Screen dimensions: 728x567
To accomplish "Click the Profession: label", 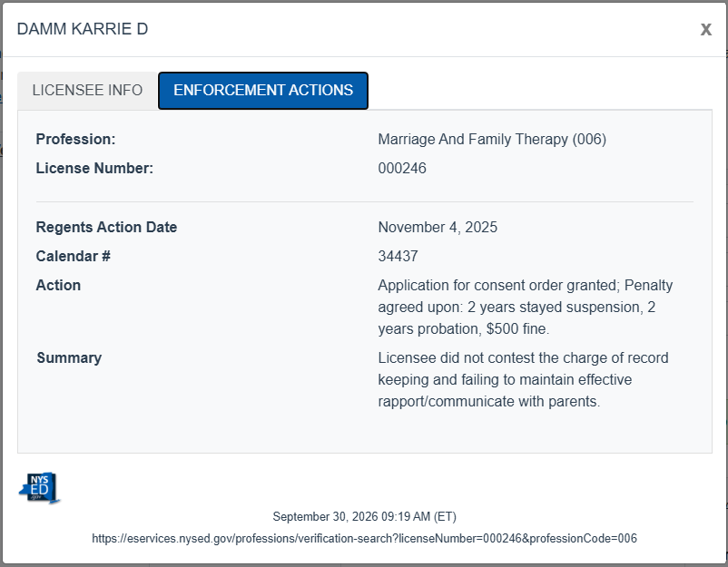I will pos(75,139).
